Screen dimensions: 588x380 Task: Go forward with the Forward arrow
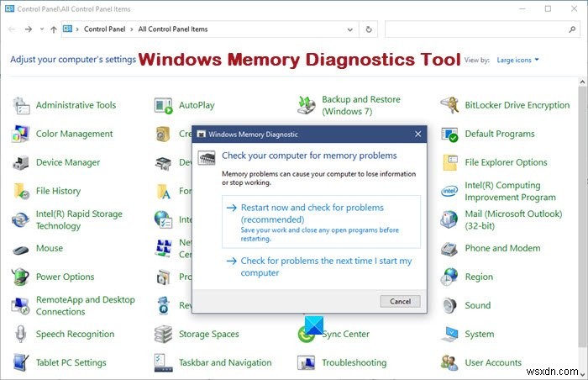coord(29,29)
